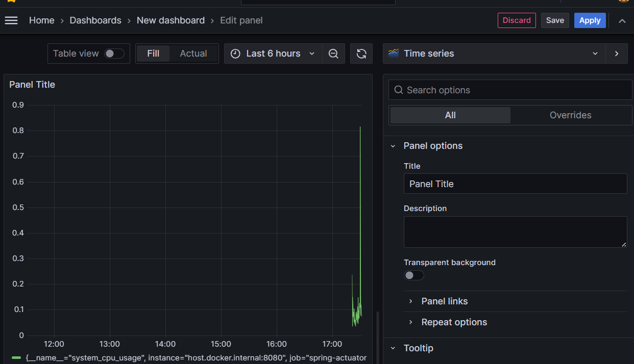Click the Apply button
Viewport: 634px width, 364px height.
(x=590, y=20)
